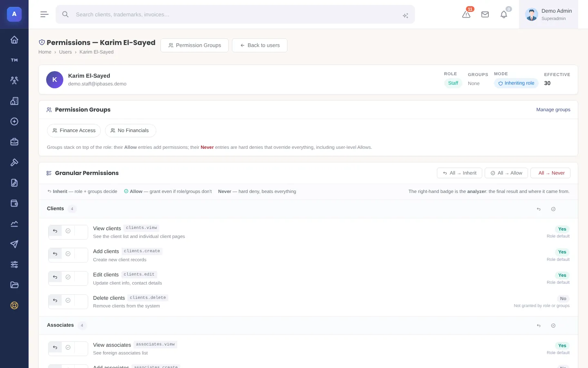Set View clients to Allow
The height and width of the screenshot is (368, 588).
point(68,231)
